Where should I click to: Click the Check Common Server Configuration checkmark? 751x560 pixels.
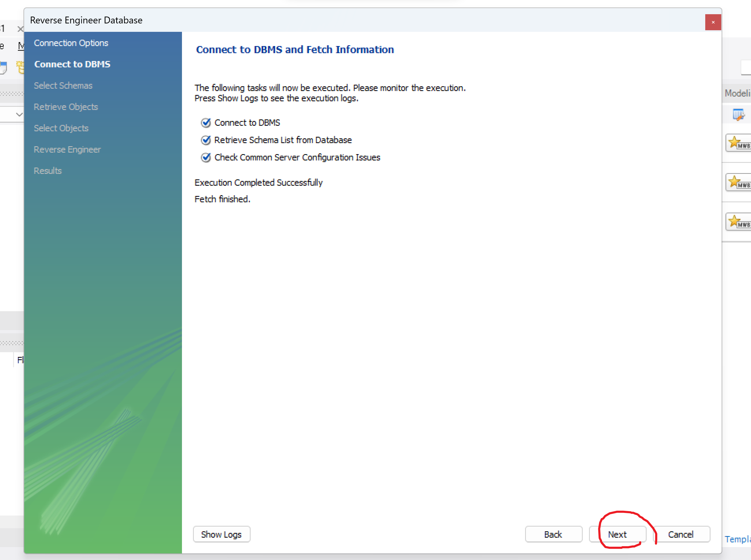[x=206, y=158]
